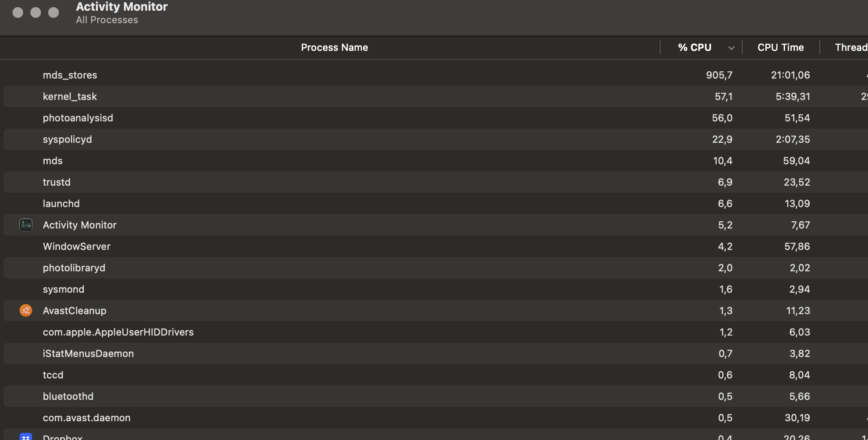Click the blue Dropbox icon
The image size is (868, 440).
26,436
